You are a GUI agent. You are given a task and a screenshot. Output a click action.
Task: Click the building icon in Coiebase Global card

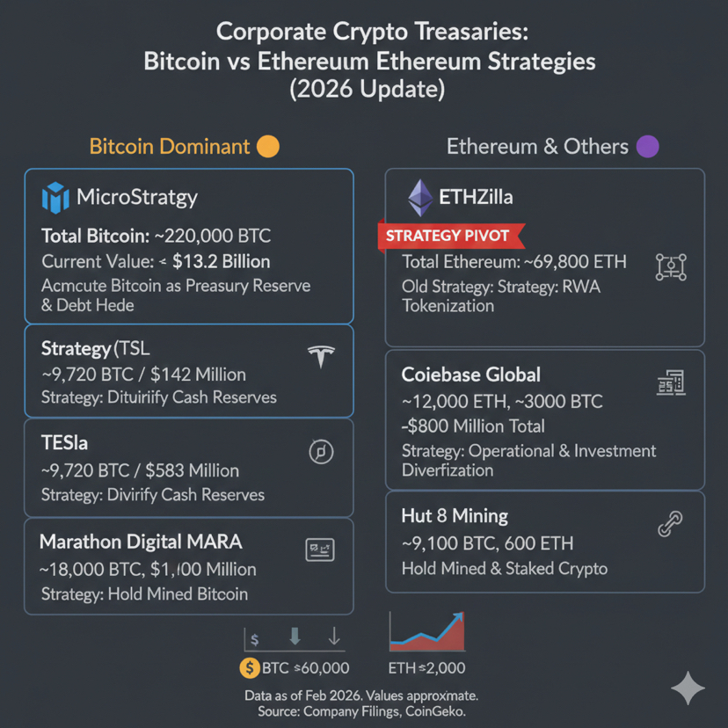click(x=671, y=382)
